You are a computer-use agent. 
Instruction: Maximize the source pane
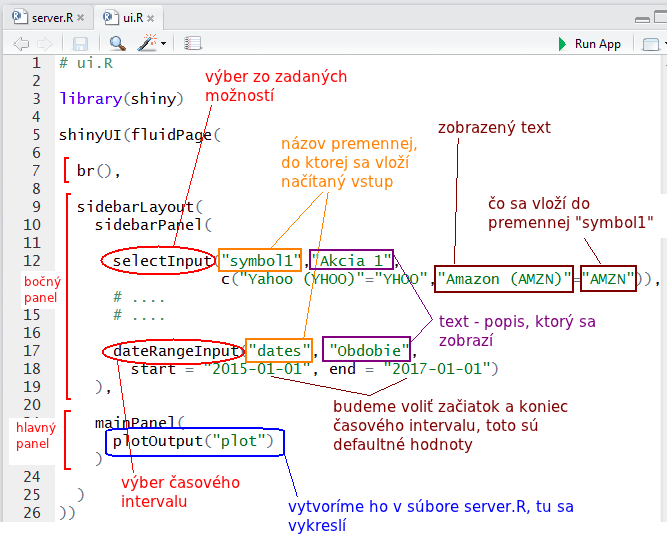tap(661, 18)
